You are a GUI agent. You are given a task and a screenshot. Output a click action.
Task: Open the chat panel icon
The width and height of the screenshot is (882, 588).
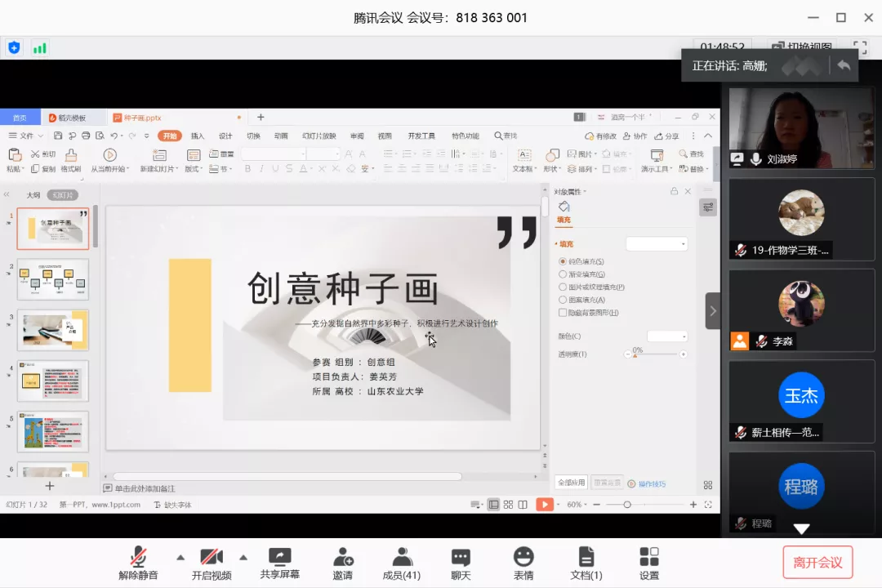[x=461, y=558]
